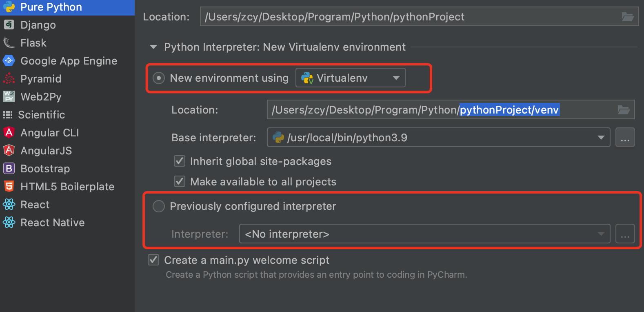Click the React Native atom icon
644x312 pixels.
click(9, 222)
